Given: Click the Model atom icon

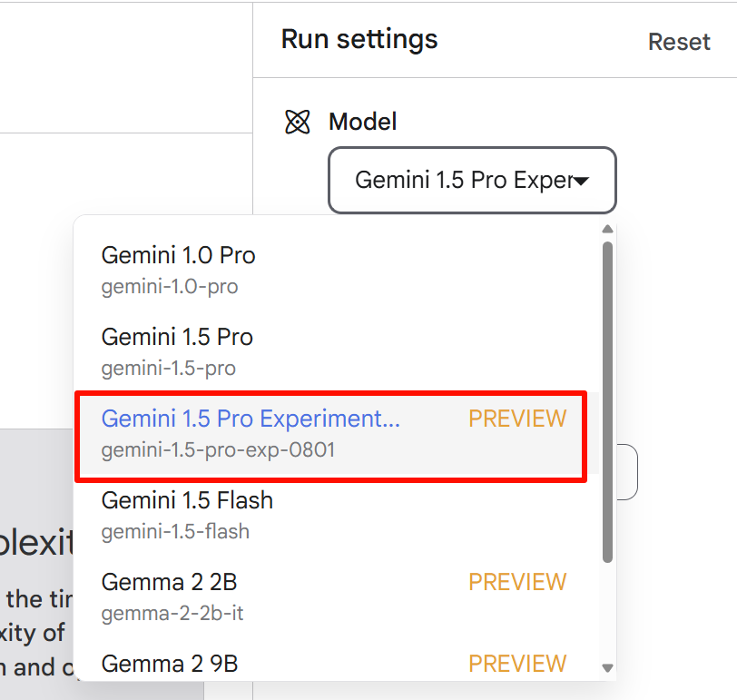Looking at the screenshot, I should tap(298, 122).
